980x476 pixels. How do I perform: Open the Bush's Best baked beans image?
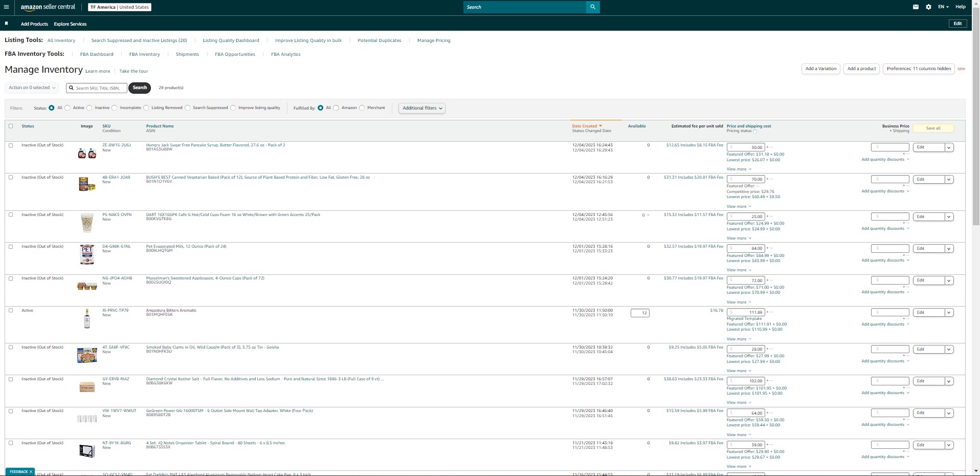(87, 184)
